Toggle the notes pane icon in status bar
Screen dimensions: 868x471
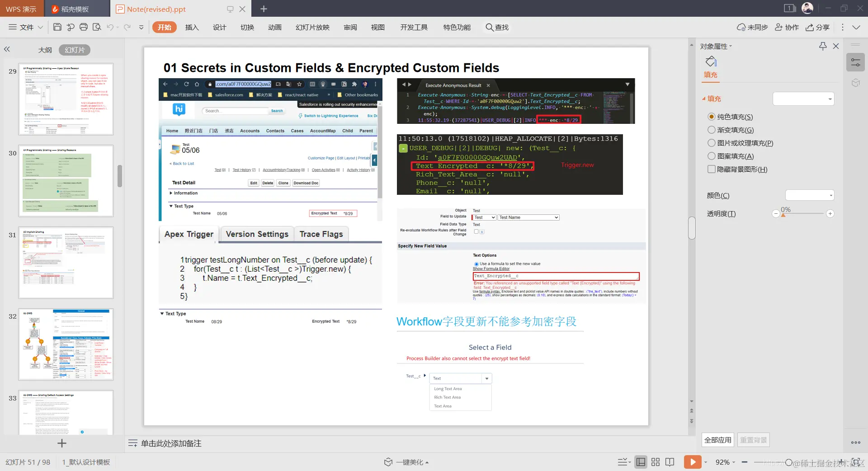pos(623,462)
